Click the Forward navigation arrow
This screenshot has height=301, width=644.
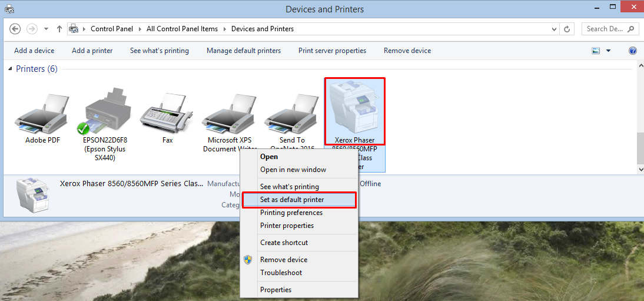32,29
